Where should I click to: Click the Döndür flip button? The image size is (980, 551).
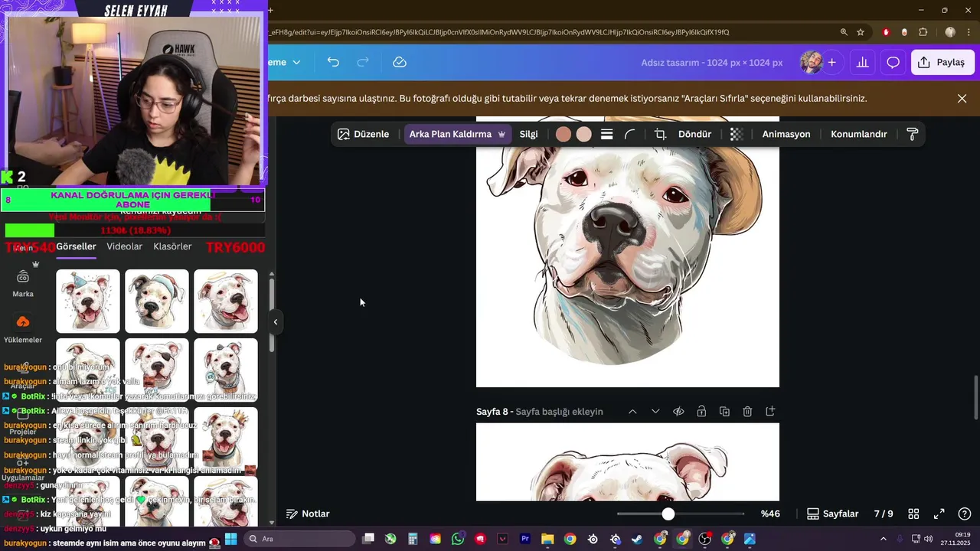[694, 134]
